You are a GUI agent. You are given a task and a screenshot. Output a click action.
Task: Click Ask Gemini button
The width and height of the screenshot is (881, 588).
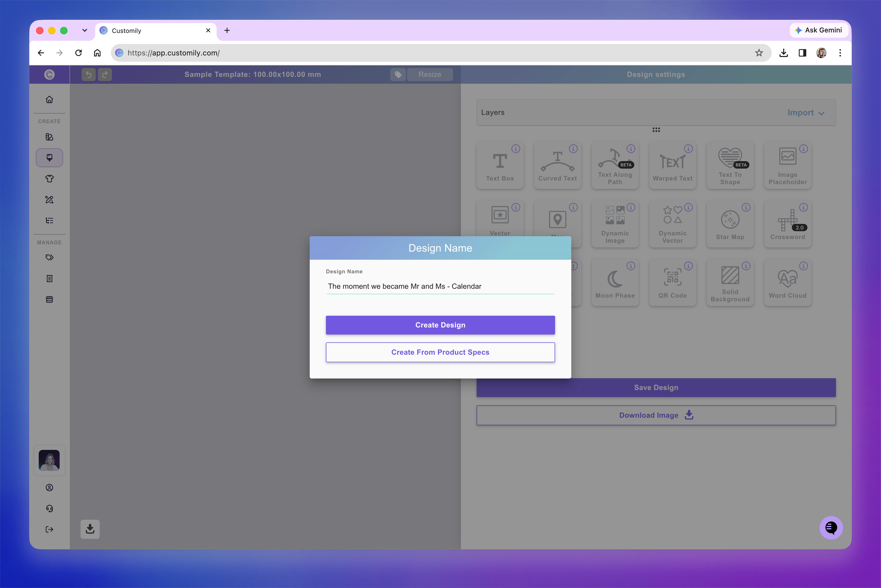click(x=818, y=30)
